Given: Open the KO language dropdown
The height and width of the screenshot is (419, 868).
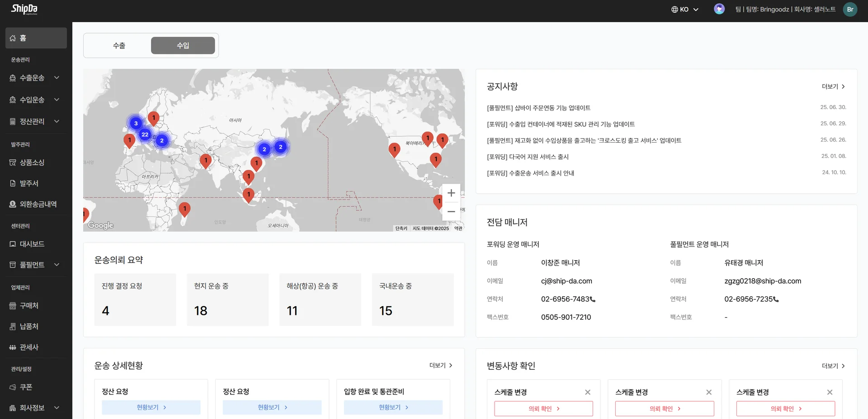Looking at the screenshot, I should 684,10.
